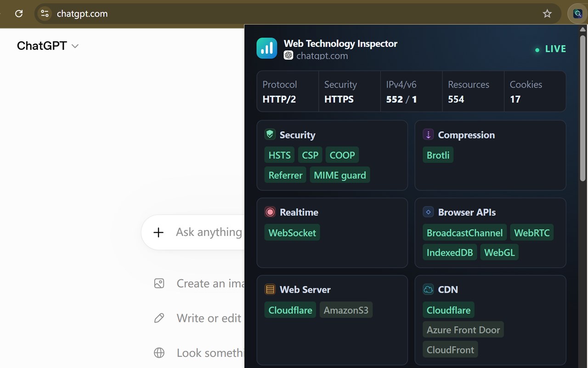Select the WebSocket tag
This screenshot has height=368, width=588.
pyautogui.click(x=292, y=232)
